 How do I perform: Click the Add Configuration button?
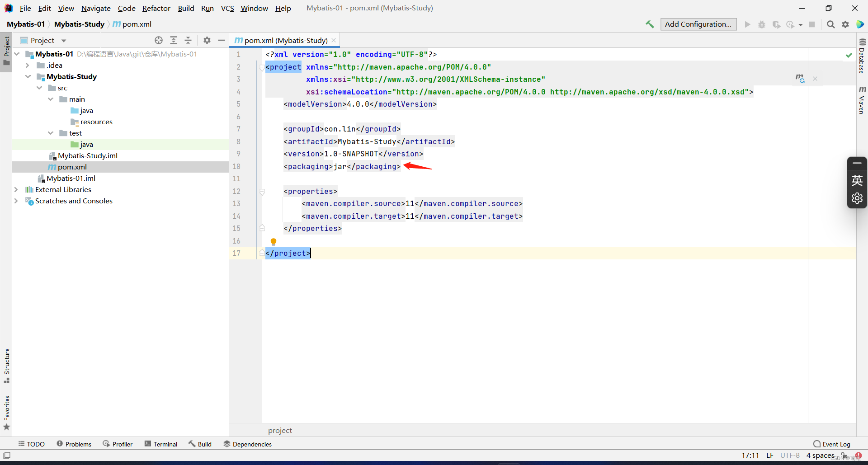698,24
